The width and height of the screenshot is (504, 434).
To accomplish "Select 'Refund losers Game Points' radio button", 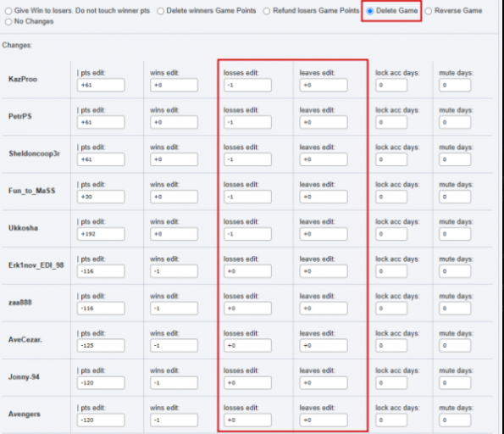I will click(x=267, y=11).
